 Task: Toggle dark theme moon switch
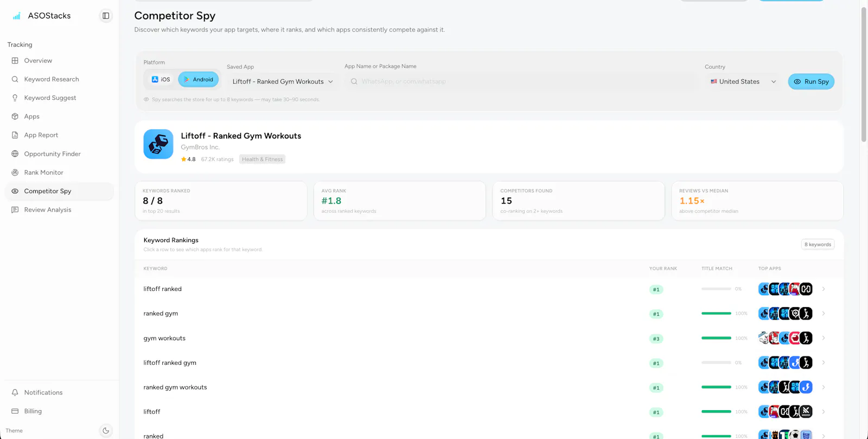pyautogui.click(x=106, y=431)
